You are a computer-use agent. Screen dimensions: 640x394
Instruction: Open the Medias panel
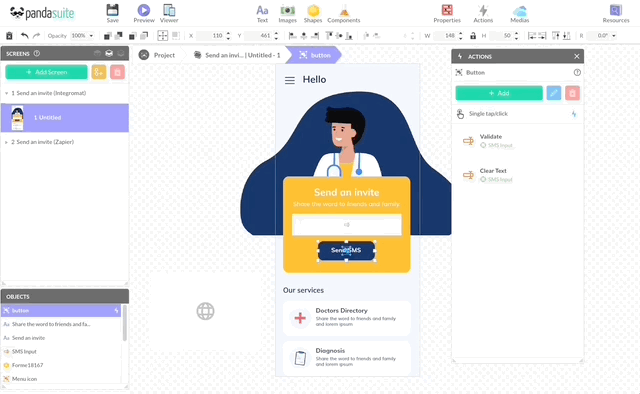pos(520,13)
